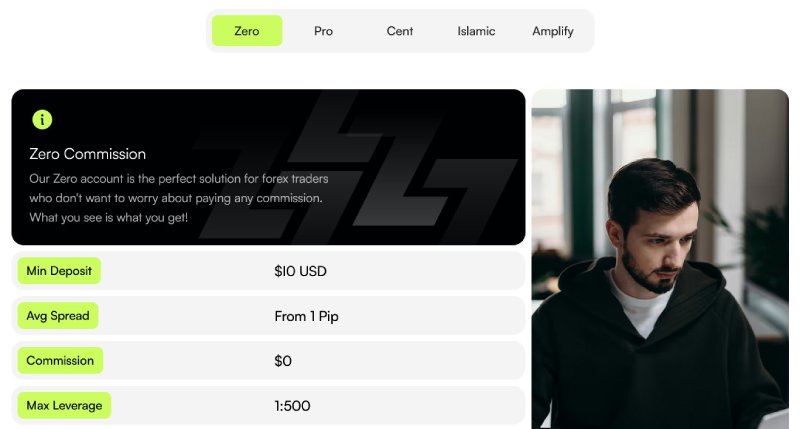This screenshot has height=429, width=800.
Task: Click the Avg Spread label
Action: (58, 316)
